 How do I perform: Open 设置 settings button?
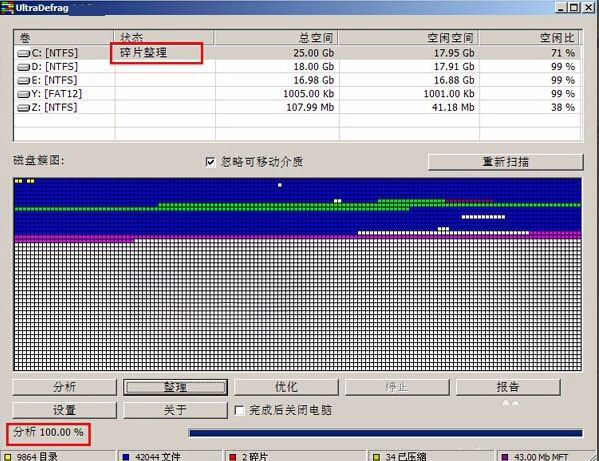pyautogui.click(x=65, y=410)
